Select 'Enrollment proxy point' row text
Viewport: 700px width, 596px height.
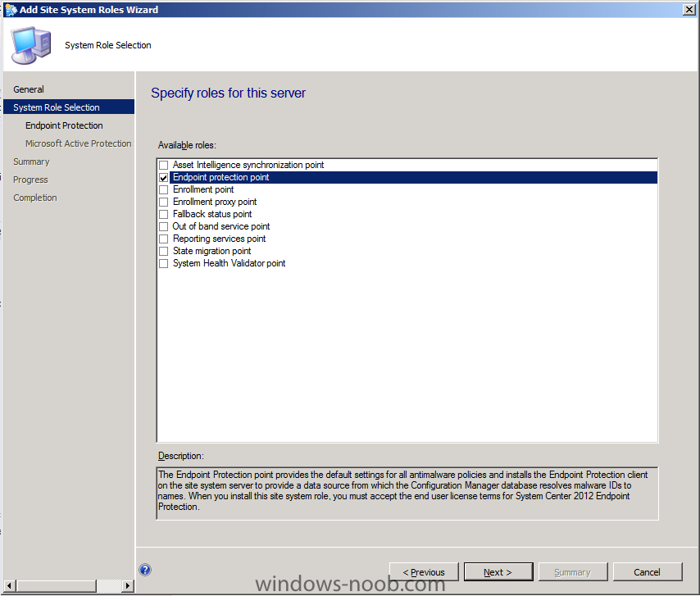(215, 202)
